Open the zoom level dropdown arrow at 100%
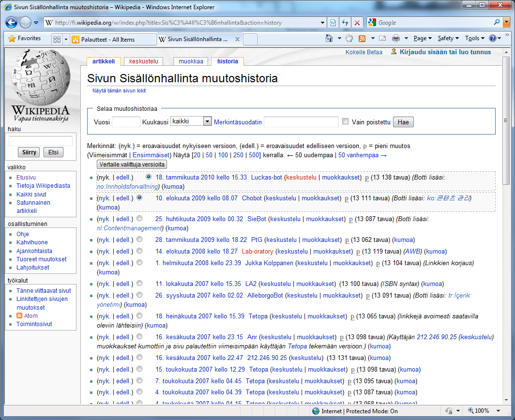 click(498, 411)
